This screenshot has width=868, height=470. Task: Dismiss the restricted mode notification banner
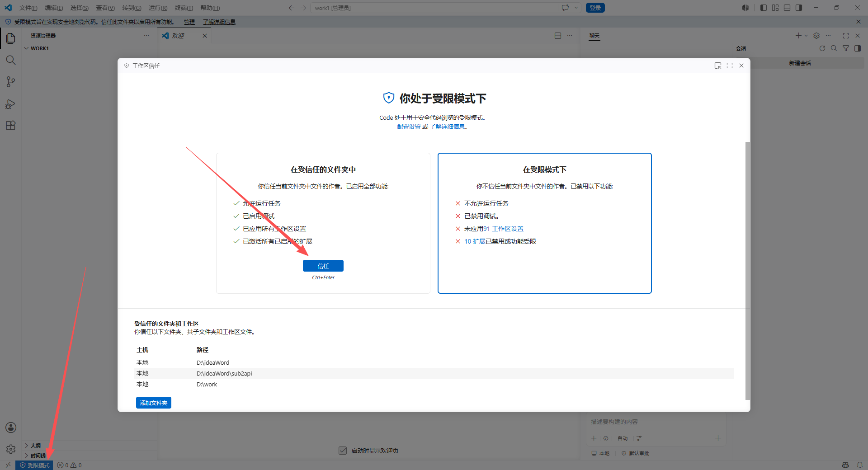pyautogui.click(x=859, y=22)
